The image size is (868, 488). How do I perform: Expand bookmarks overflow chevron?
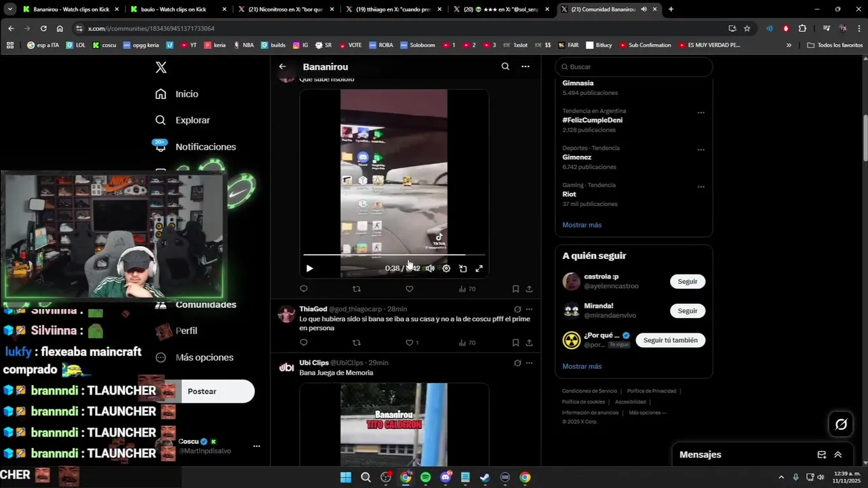(789, 45)
